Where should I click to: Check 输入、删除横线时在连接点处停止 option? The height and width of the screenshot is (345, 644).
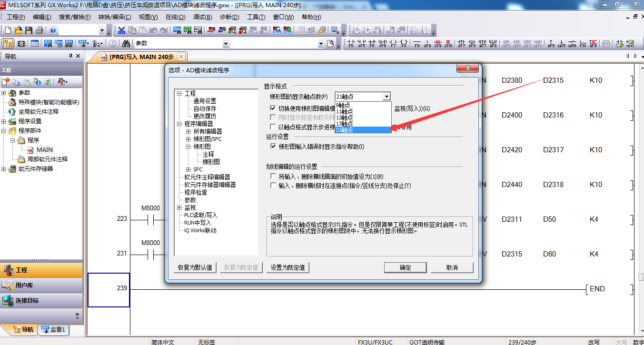coord(273,186)
